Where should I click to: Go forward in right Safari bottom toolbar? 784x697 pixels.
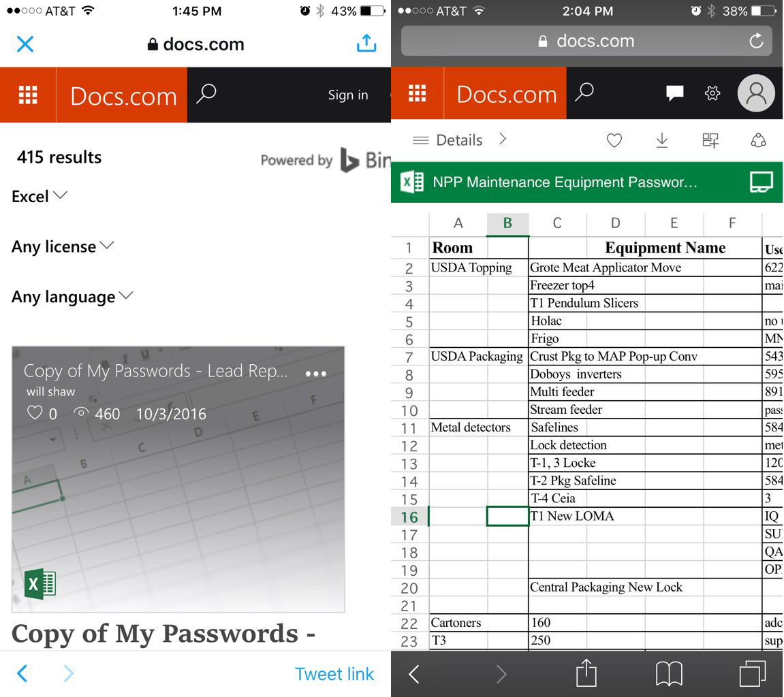coord(501,673)
